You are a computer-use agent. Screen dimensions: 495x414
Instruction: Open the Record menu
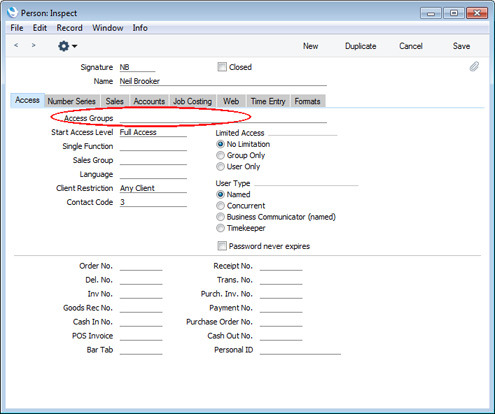tap(69, 28)
